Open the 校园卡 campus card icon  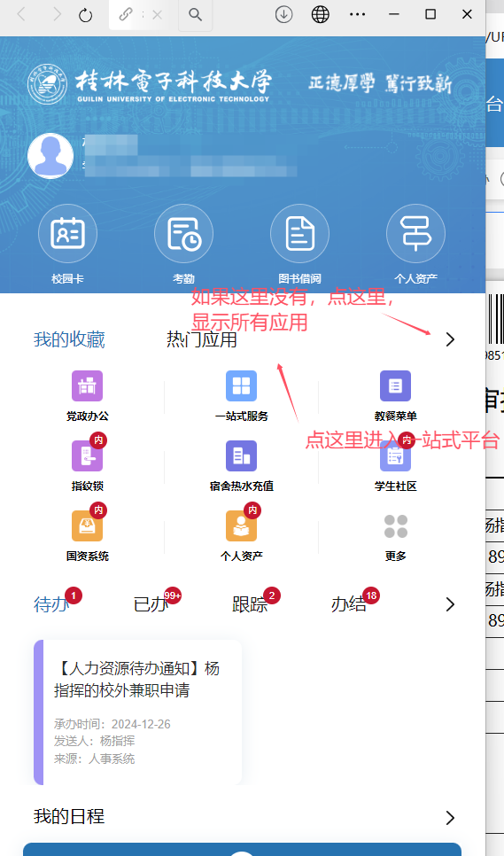click(67, 234)
